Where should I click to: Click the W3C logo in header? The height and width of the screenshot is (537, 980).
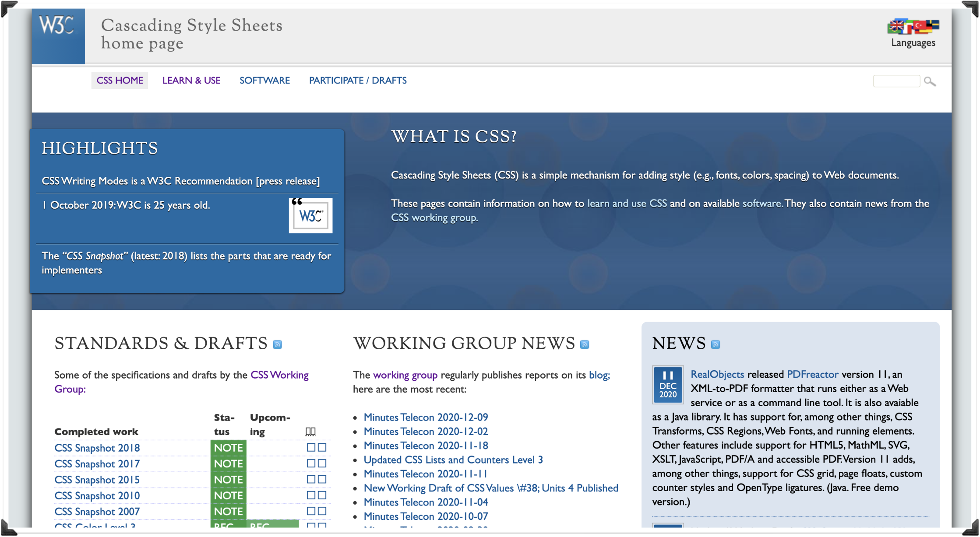58,36
